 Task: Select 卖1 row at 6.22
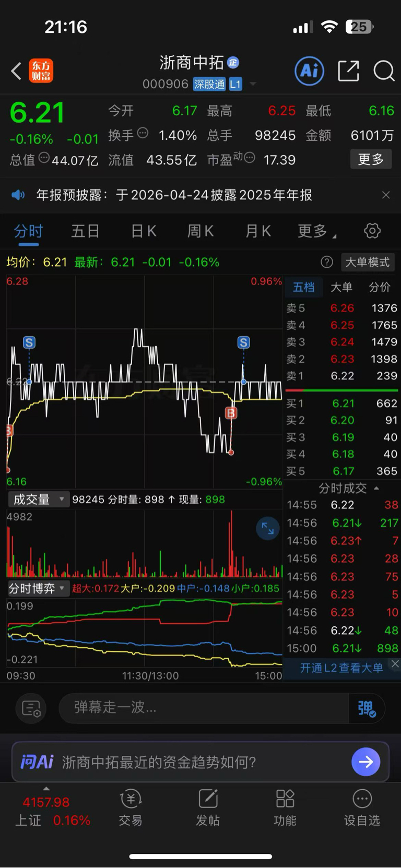(x=341, y=376)
